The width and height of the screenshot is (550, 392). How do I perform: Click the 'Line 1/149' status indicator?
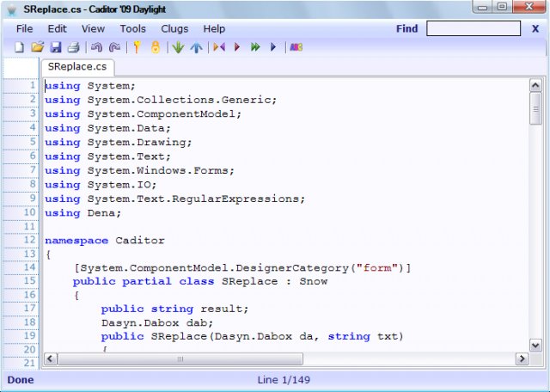click(284, 380)
